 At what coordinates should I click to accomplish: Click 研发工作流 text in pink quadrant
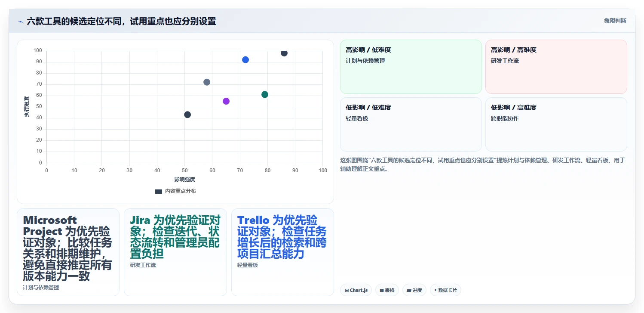(505, 61)
